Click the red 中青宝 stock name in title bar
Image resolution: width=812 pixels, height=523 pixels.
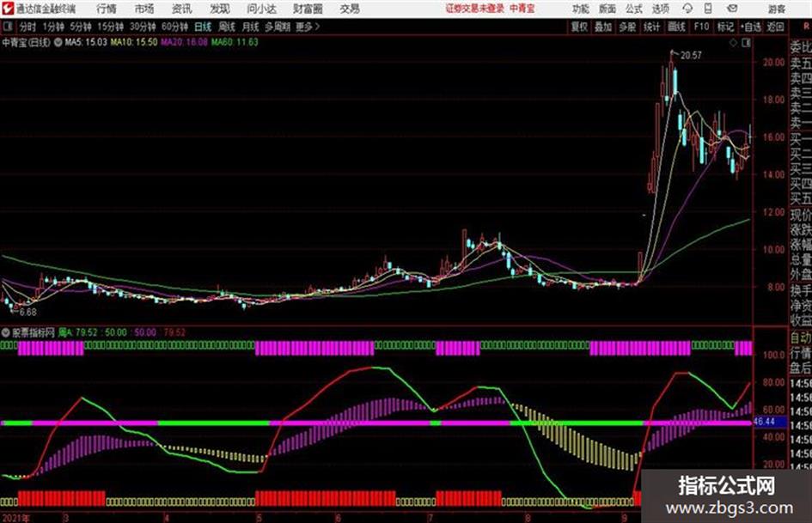click(522, 9)
